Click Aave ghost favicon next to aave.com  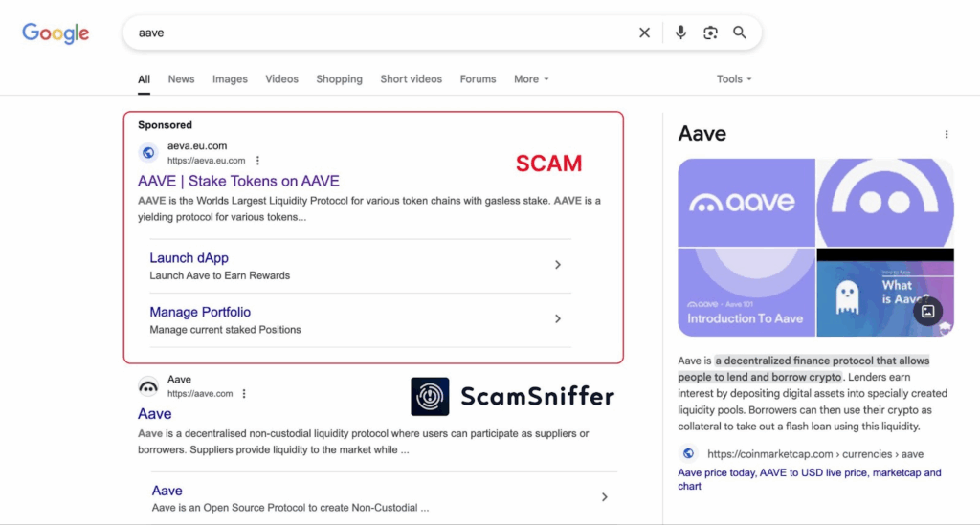coord(148,385)
